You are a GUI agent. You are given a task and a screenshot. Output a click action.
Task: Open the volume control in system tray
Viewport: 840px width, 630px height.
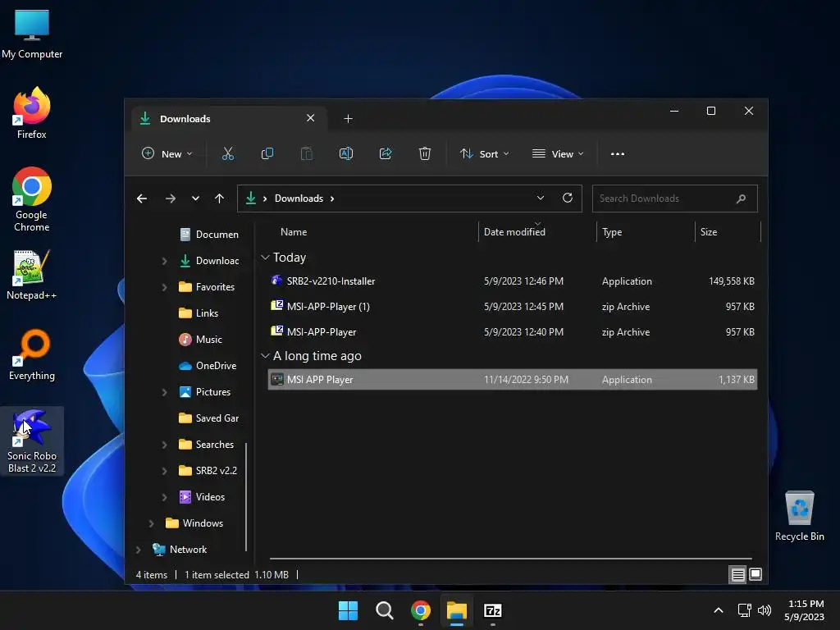(x=765, y=610)
